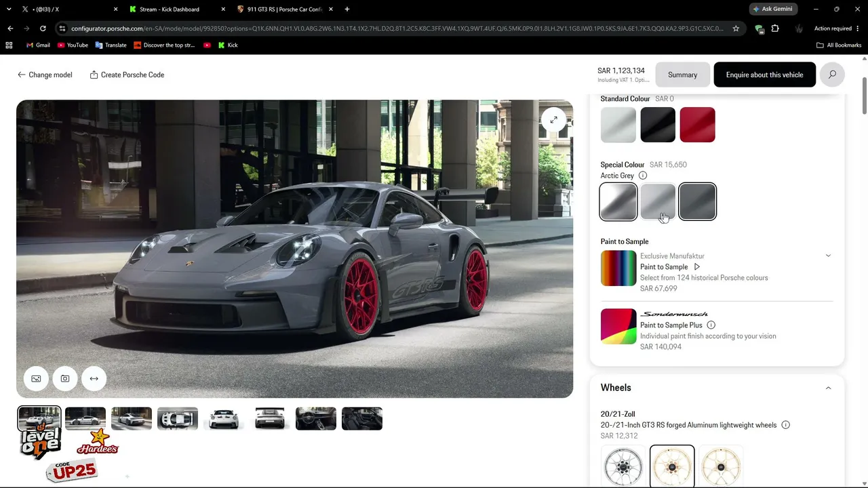Select the red standard colour swatch
The width and height of the screenshot is (868, 488).
(x=697, y=125)
